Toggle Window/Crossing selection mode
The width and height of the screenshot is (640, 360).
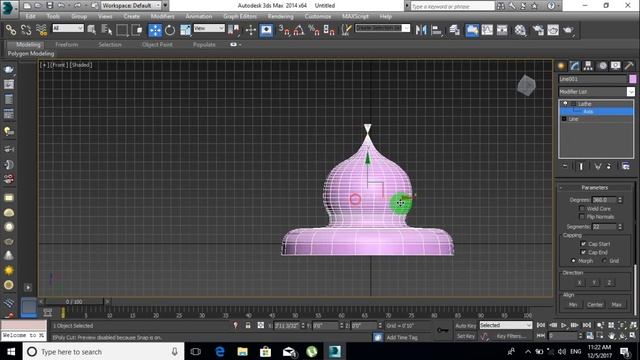[137, 30]
